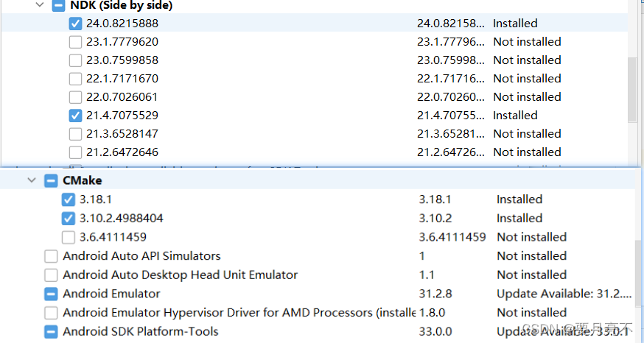Viewport: 644px width, 343px height.
Task: Click Update Available status for Android Emulator
Action: (564, 294)
